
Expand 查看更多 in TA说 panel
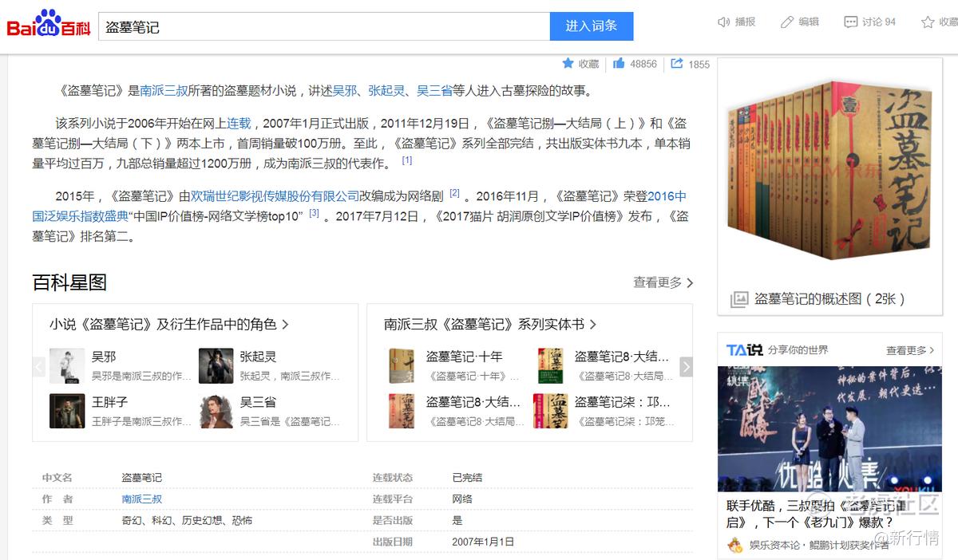coord(910,350)
